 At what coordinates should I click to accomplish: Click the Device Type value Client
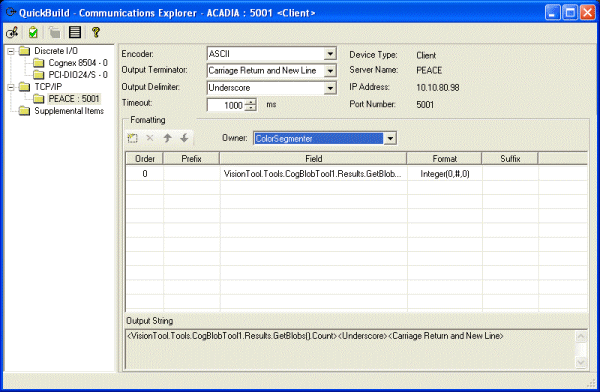pyautogui.click(x=426, y=56)
